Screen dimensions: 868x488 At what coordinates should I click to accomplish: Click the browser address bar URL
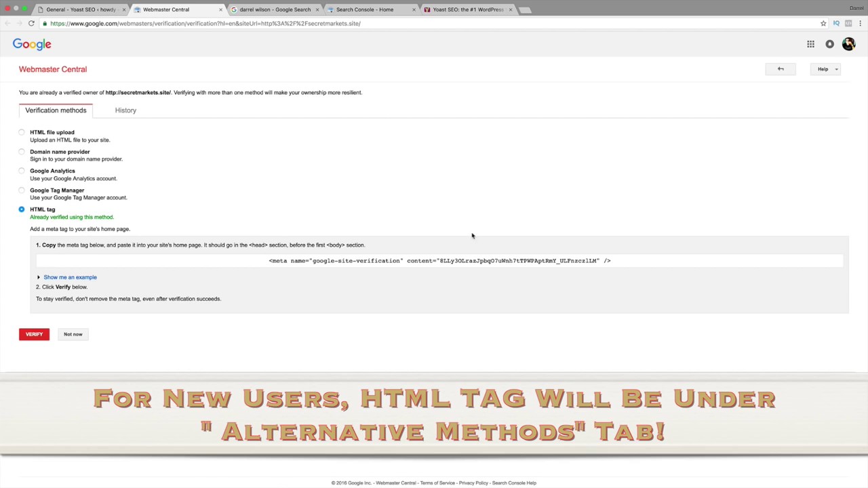(205, 23)
